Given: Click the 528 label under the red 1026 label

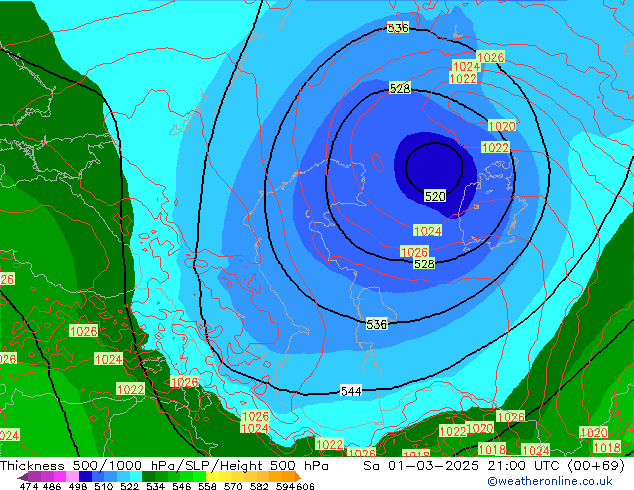Looking at the screenshot, I should pyautogui.click(x=424, y=264).
